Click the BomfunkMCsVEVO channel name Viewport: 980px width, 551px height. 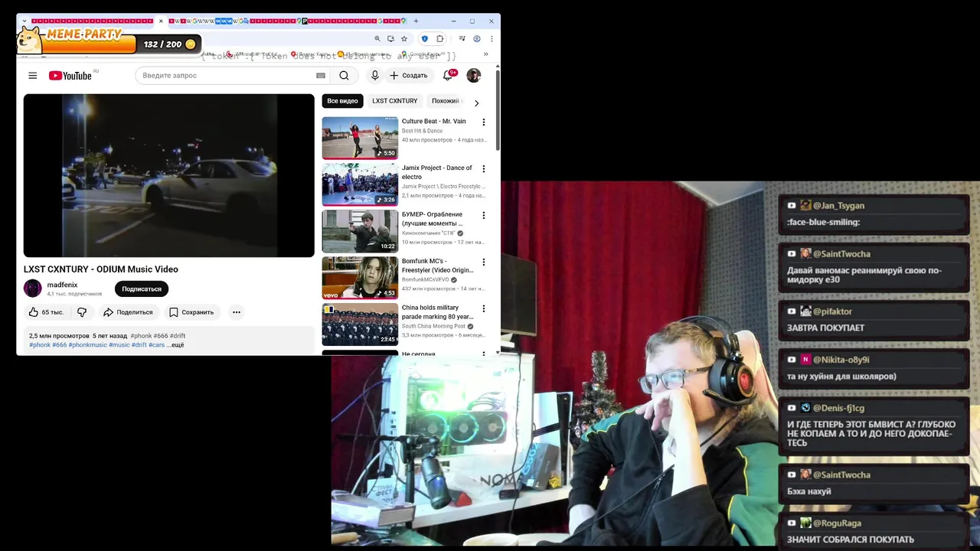click(425, 279)
